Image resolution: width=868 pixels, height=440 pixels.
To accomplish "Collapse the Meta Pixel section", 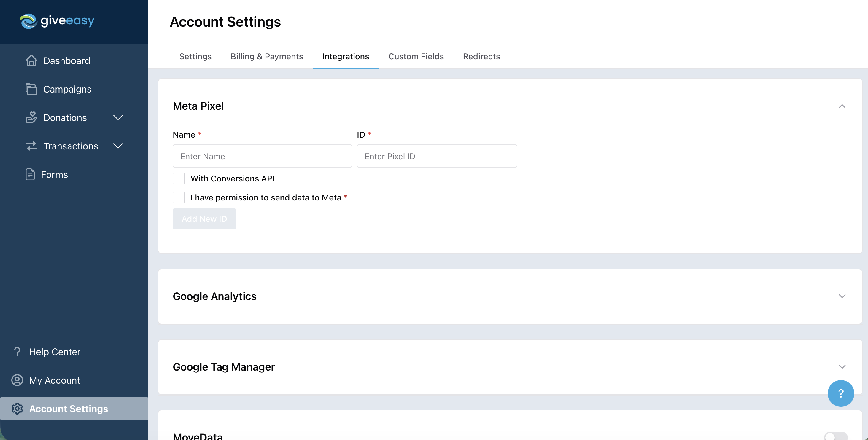I will point(842,106).
